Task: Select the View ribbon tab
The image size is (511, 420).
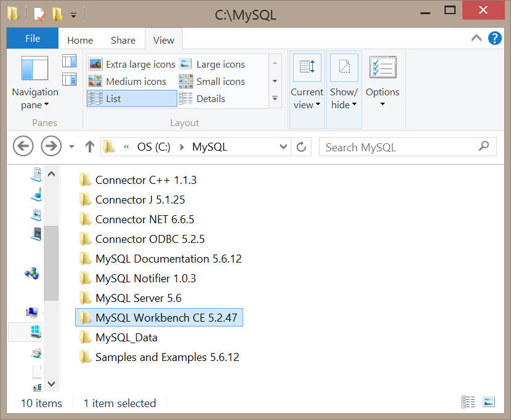Action: (164, 40)
